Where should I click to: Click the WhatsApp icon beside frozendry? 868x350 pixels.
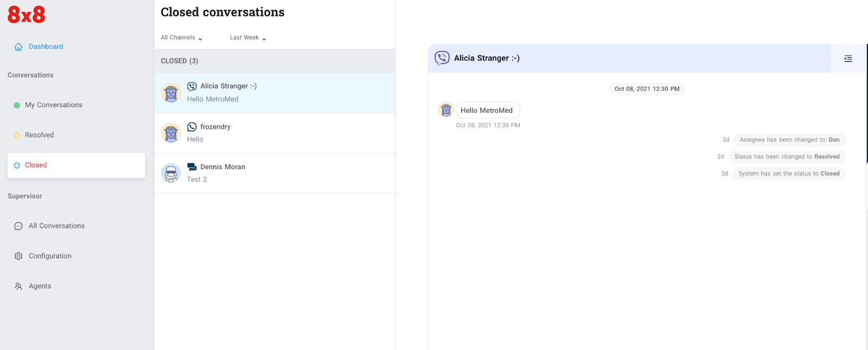pos(192,127)
